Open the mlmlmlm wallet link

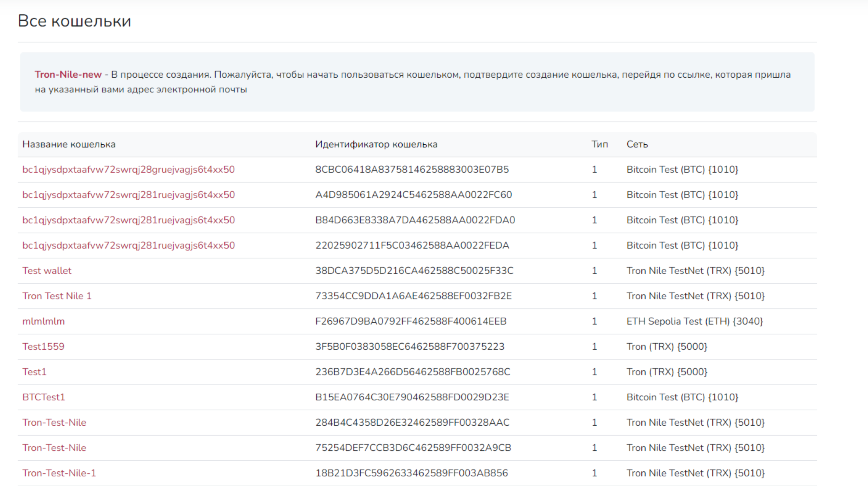(x=43, y=321)
